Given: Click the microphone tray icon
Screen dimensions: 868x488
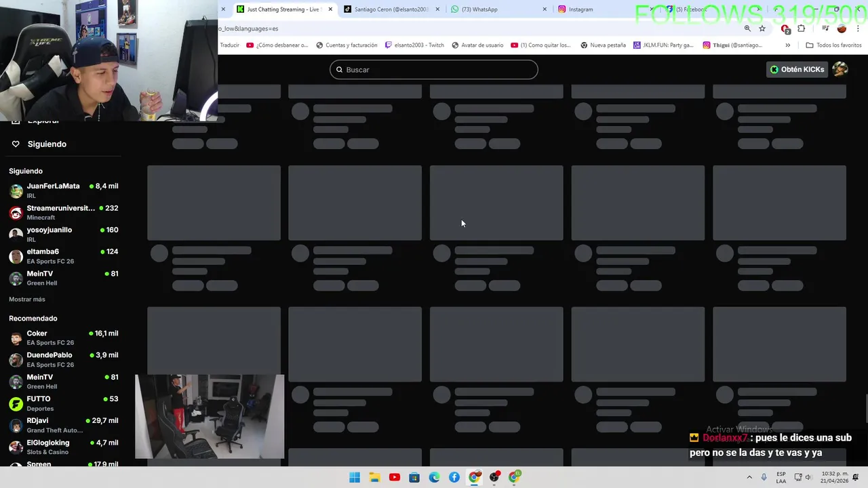Looking at the screenshot, I should click(x=764, y=477).
